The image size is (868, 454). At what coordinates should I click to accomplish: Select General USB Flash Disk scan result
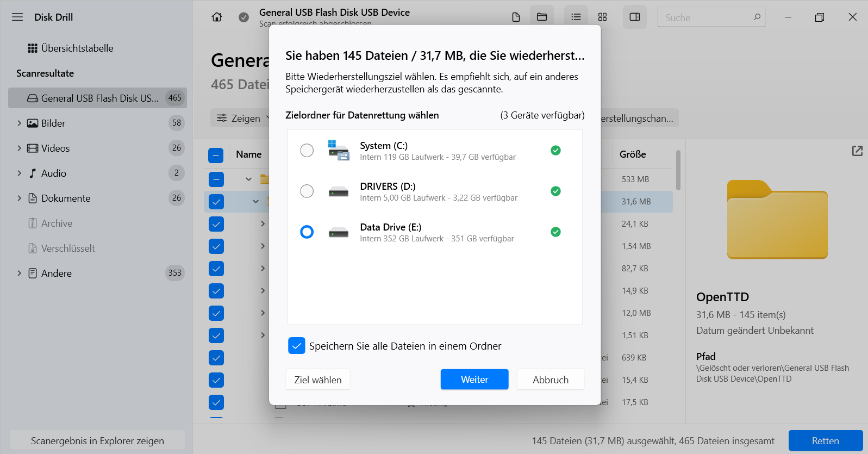pyautogui.click(x=97, y=98)
